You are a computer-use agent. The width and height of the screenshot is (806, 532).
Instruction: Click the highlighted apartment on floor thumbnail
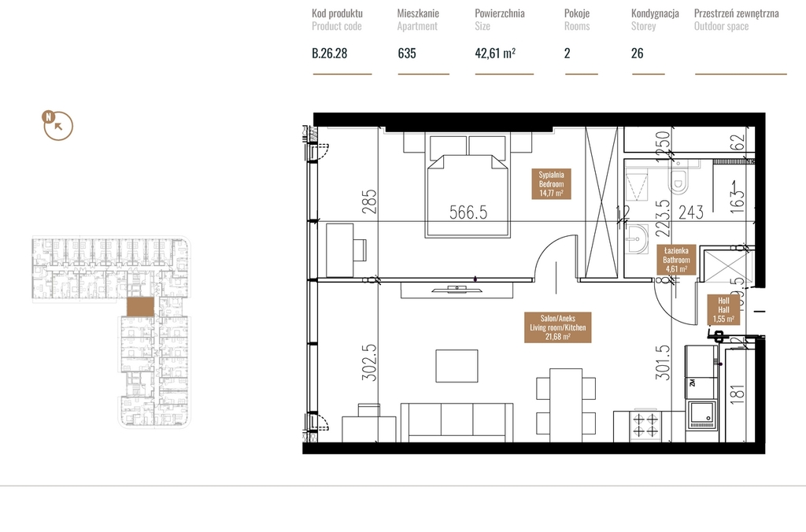[x=140, y=307]
